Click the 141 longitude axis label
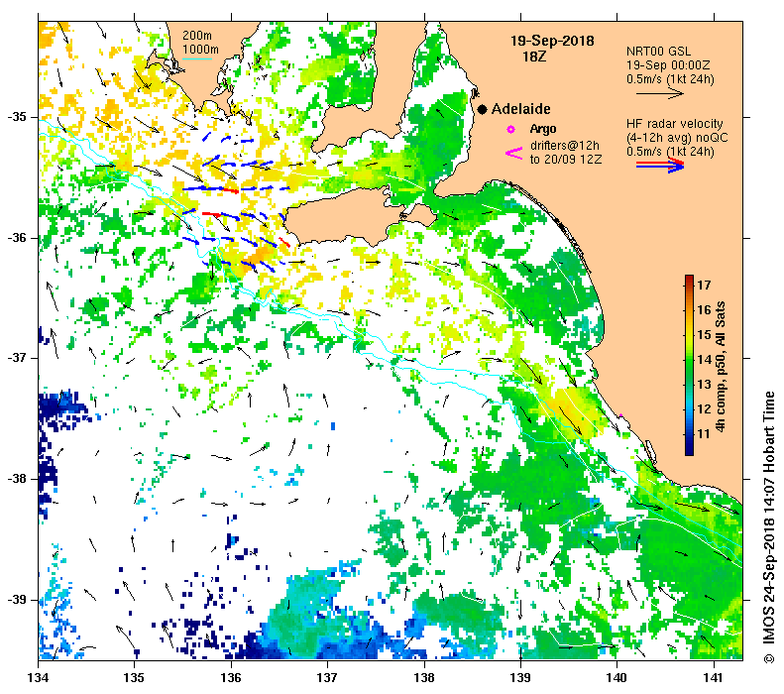Screen dimensions: 784x694 pos(713,678)
